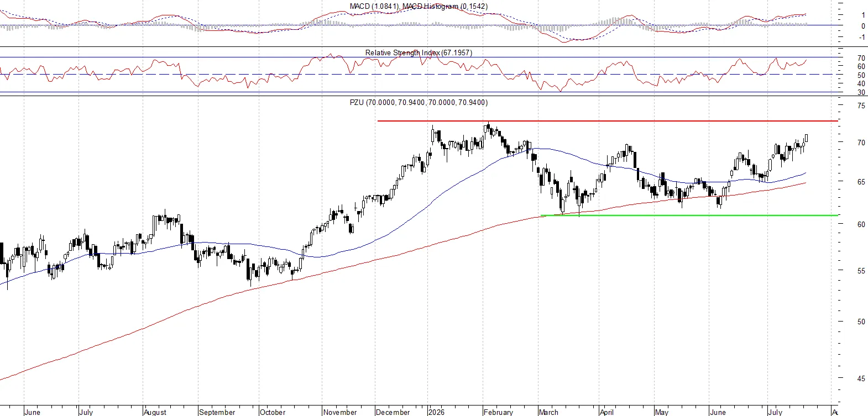Click the PZU price chart title
Viewport: 868px width, 416px height.
419,102
